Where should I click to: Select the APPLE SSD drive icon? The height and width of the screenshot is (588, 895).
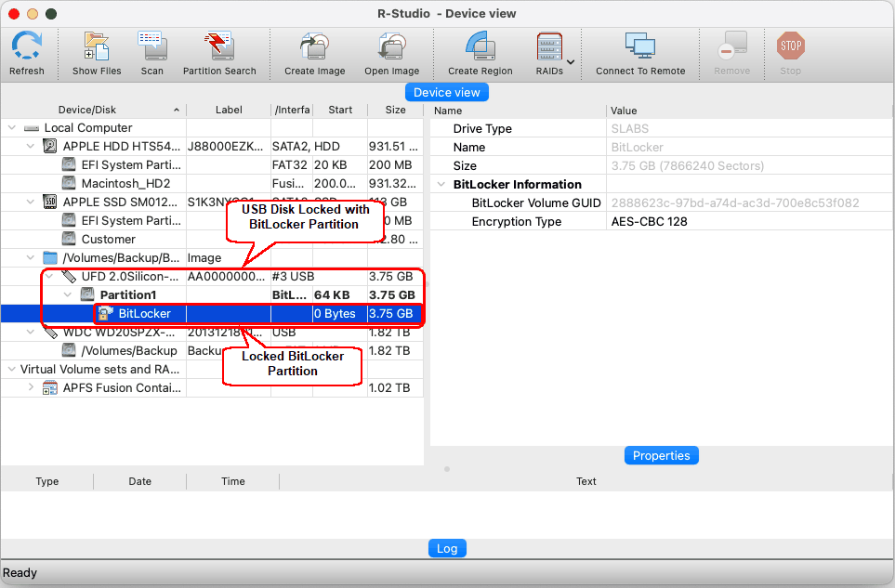tap(50, 202)
